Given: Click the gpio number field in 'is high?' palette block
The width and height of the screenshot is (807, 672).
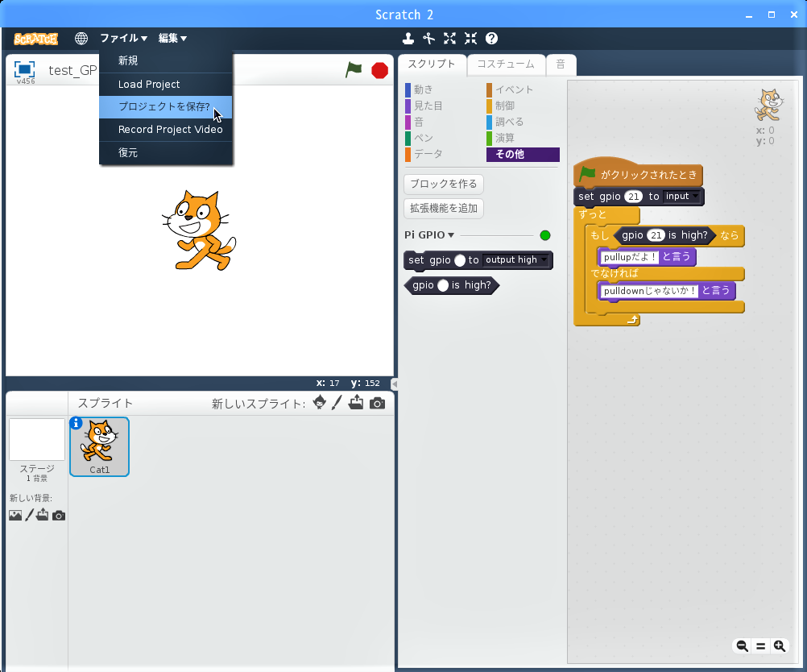Looking at the screenshot, I should [443, 285].
